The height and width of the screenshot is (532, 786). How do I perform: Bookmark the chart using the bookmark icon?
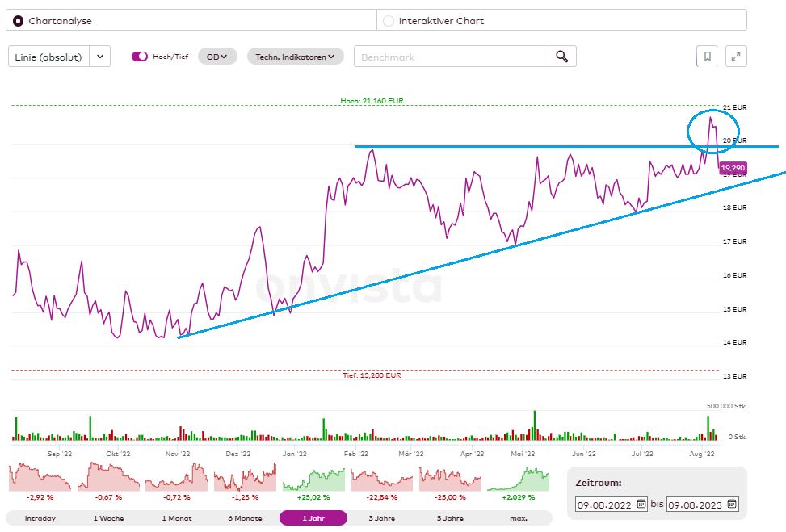pyautogui.click(x=706, y=57)
